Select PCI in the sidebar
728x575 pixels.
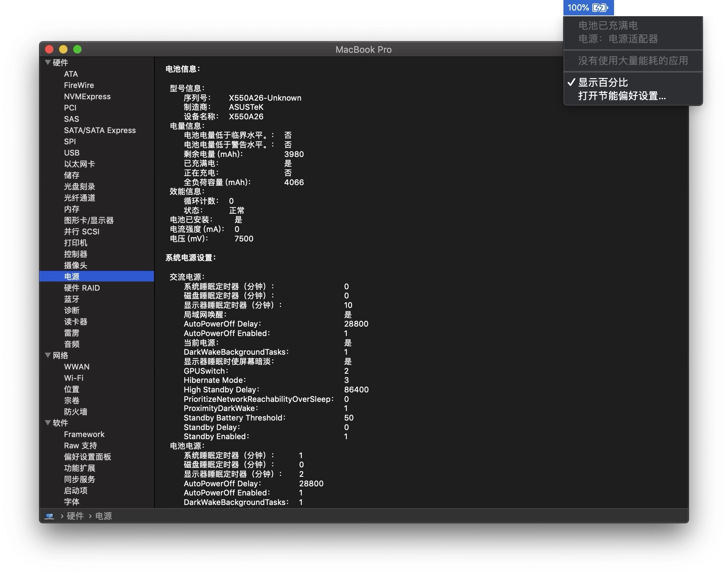coord(70,108)
